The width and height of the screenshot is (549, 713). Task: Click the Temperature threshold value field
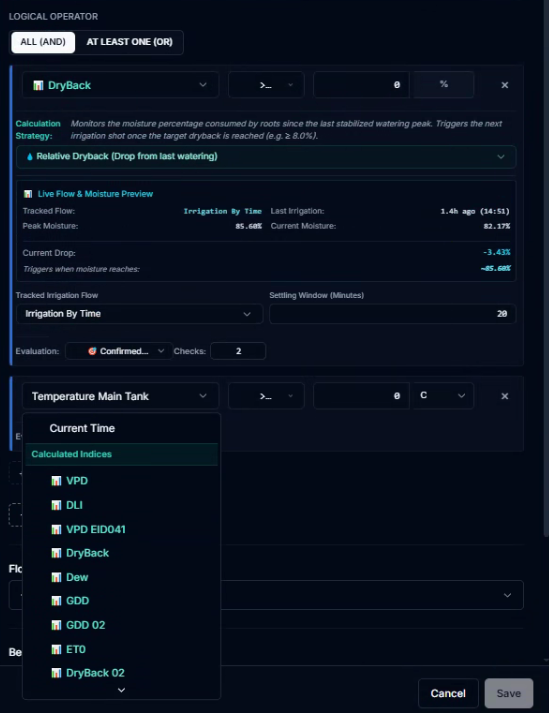tap(361, 396)
